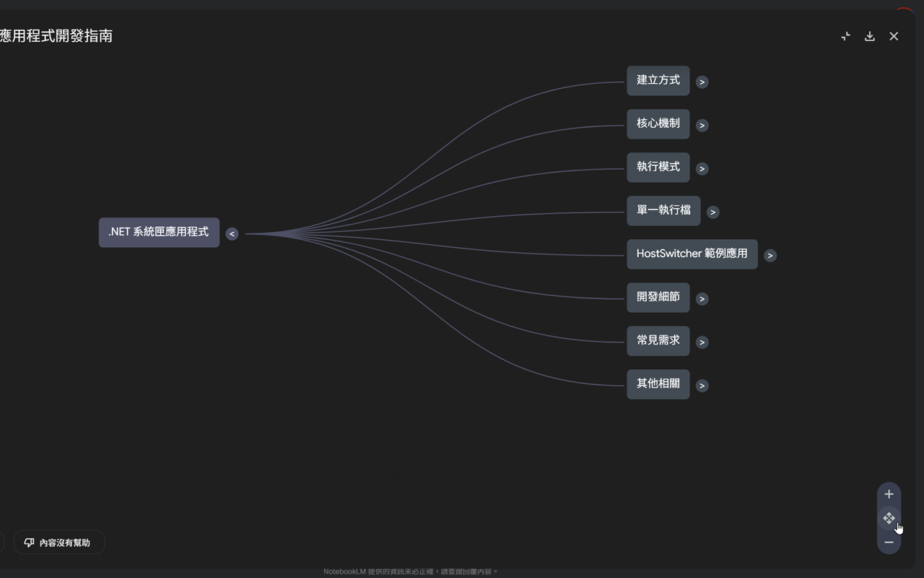Image resolution: width=924 pixels, height=578 pixels.
Task: Expand the HostSwitcher 範例應用 branch
Action: [770, 255]
